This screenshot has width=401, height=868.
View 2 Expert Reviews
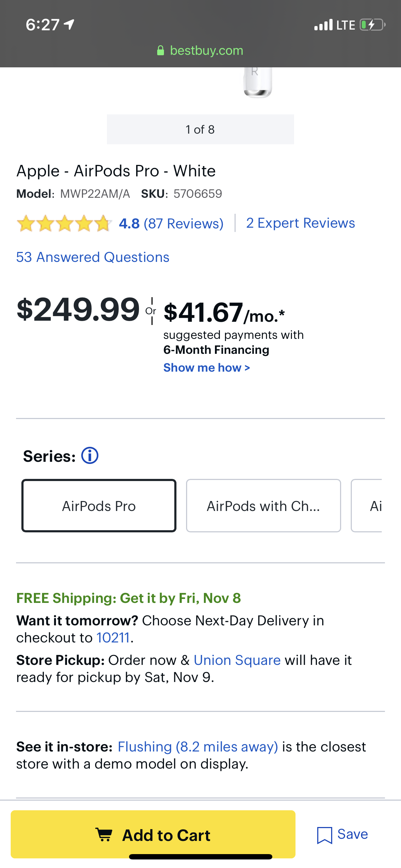coord(300,223)
